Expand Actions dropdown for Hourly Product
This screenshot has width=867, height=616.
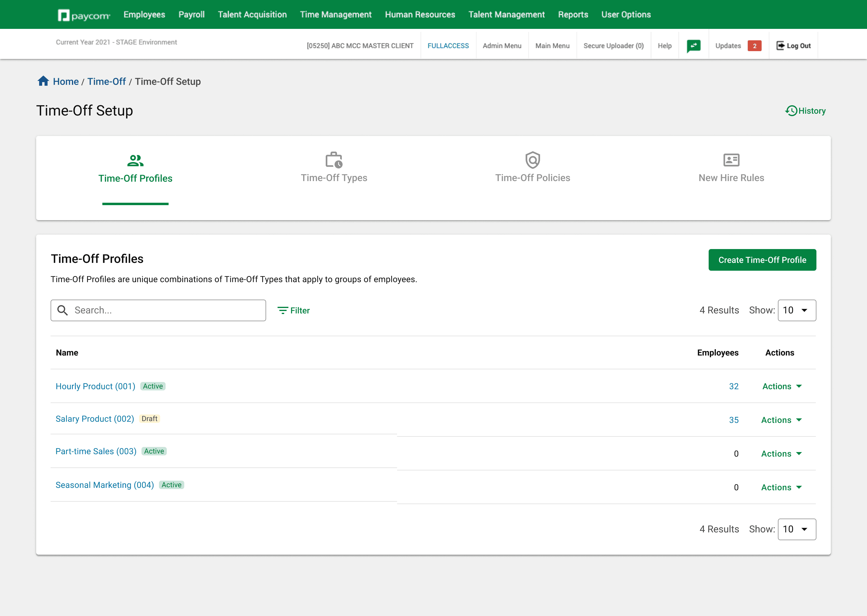781,386
